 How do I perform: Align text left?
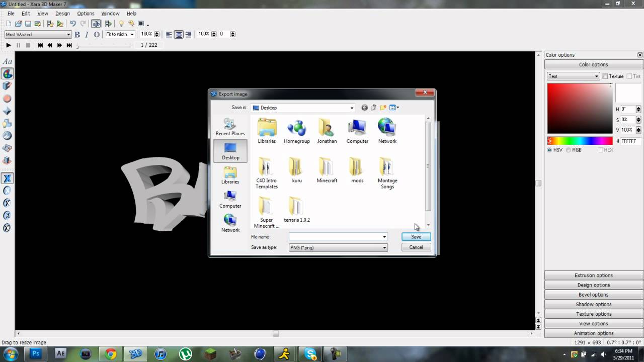click(x=169, y=34)
